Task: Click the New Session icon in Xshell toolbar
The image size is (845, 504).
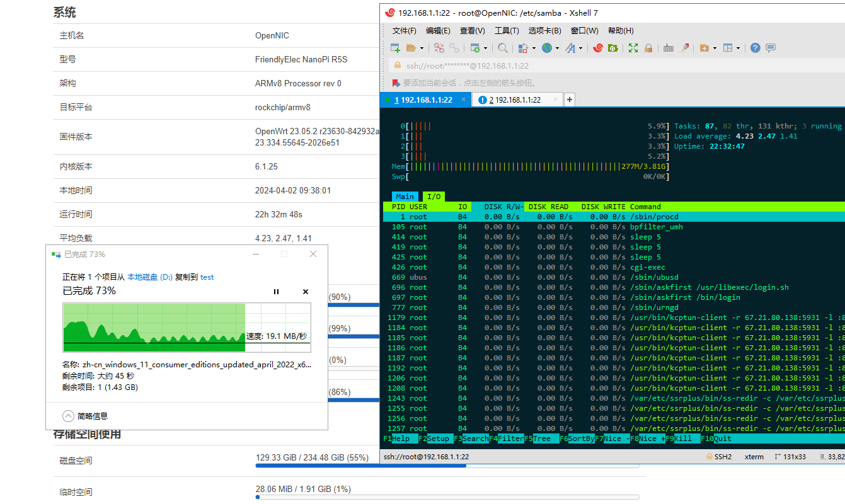Action: click(x=395, y=48)
